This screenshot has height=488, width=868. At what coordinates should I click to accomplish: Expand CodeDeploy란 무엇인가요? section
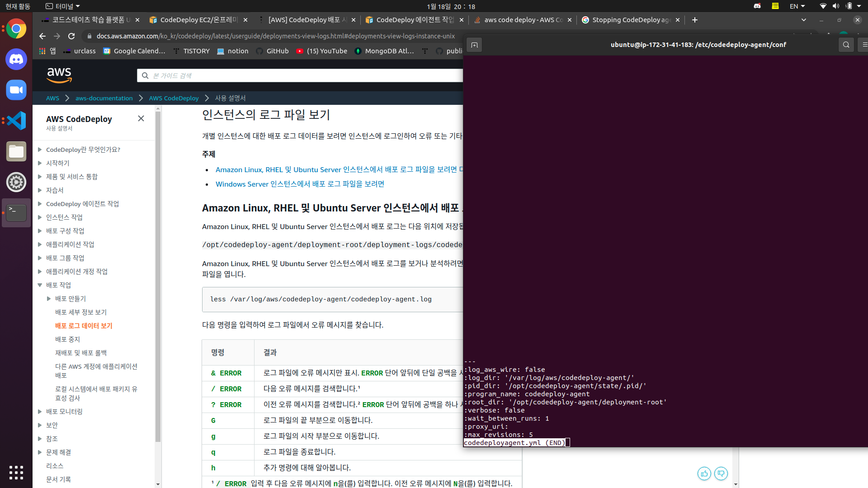click(x=40, y=150)
